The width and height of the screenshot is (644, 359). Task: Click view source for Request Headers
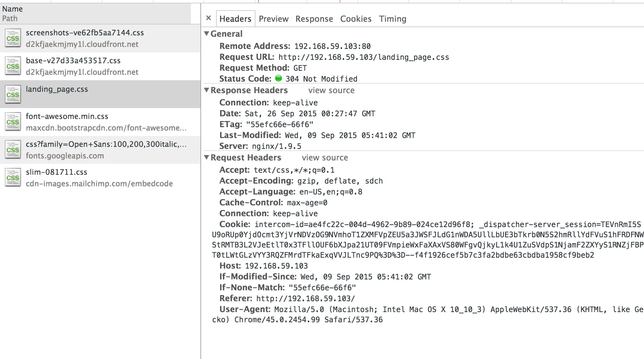325,158
